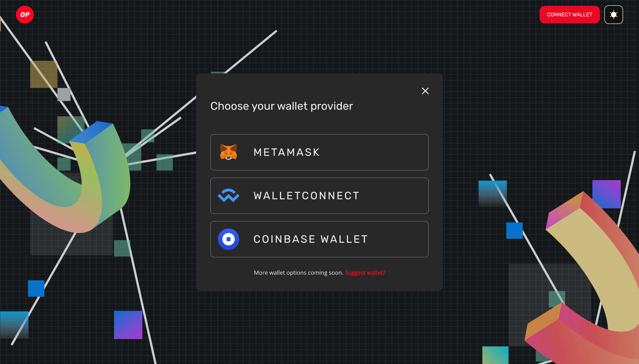639x364 pixels.
Task: Click the Coinbase Wallet blue circle icon
Action: 228,239
